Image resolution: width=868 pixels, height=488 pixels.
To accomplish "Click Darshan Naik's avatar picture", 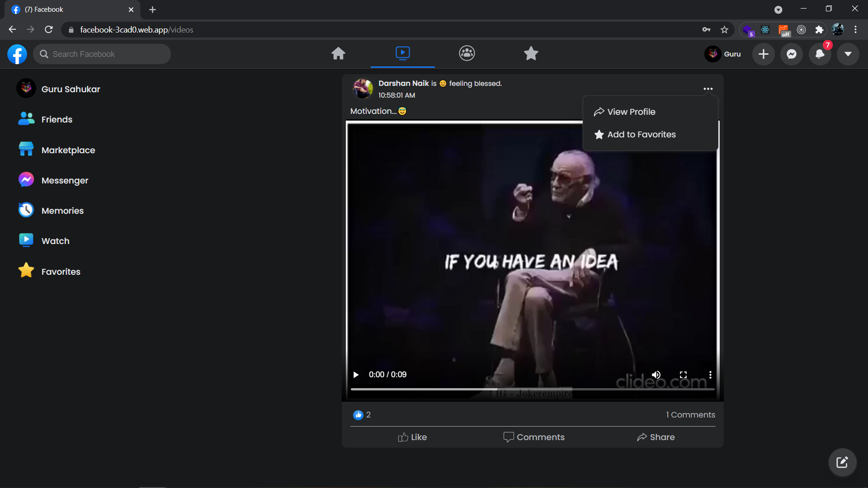I will click(363, 89).
